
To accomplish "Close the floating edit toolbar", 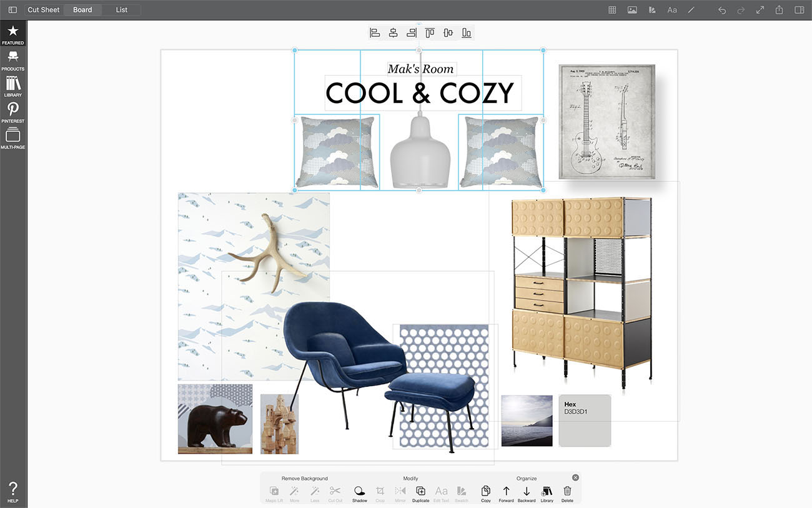I will (x=575, y=477).
